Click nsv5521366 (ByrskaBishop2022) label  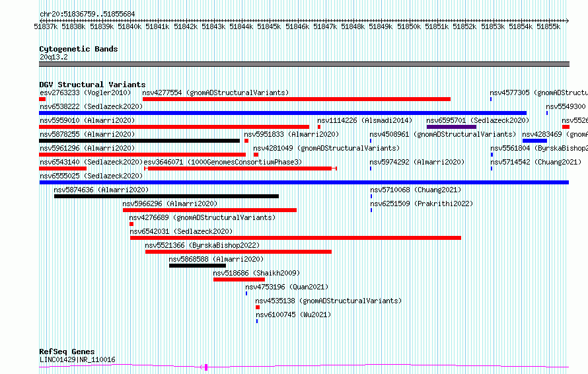pyautogui.click(x=203, y=245)
